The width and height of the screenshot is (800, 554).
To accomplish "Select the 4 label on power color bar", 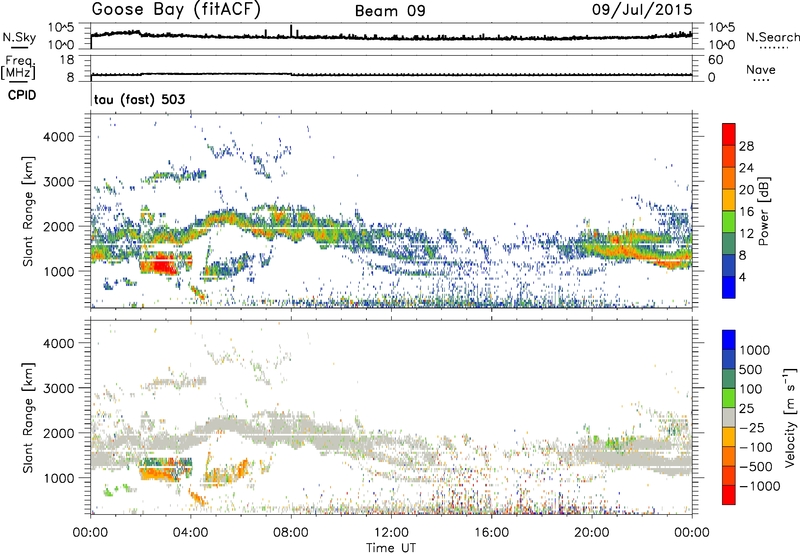I will point(742,278).
